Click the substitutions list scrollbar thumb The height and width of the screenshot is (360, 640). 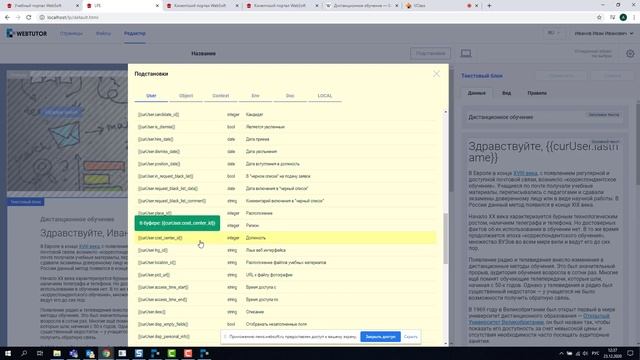445,238
